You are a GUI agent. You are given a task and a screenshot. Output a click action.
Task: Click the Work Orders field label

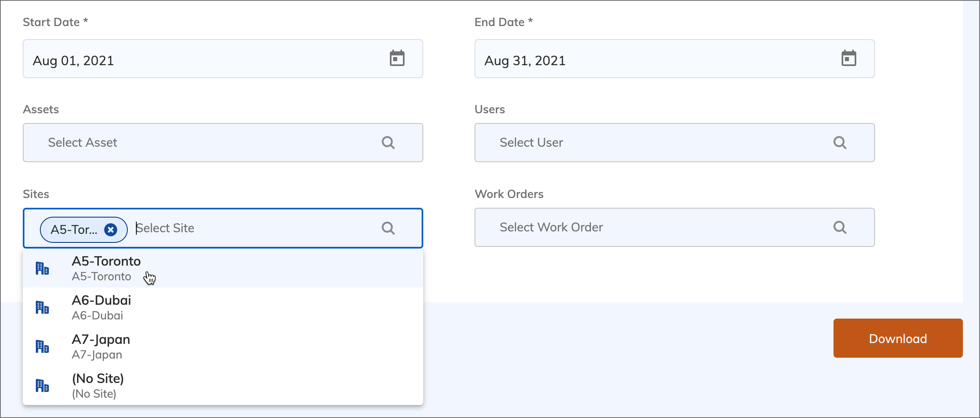click(x=509, y=194)
